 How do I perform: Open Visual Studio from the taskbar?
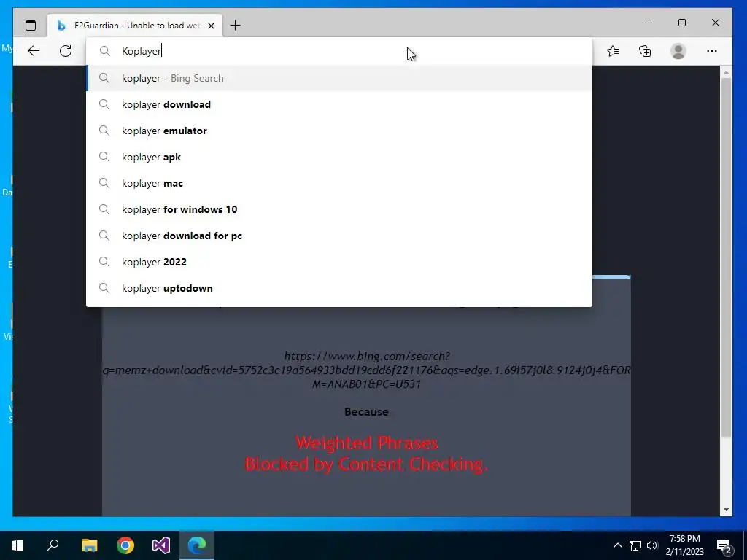161,545
